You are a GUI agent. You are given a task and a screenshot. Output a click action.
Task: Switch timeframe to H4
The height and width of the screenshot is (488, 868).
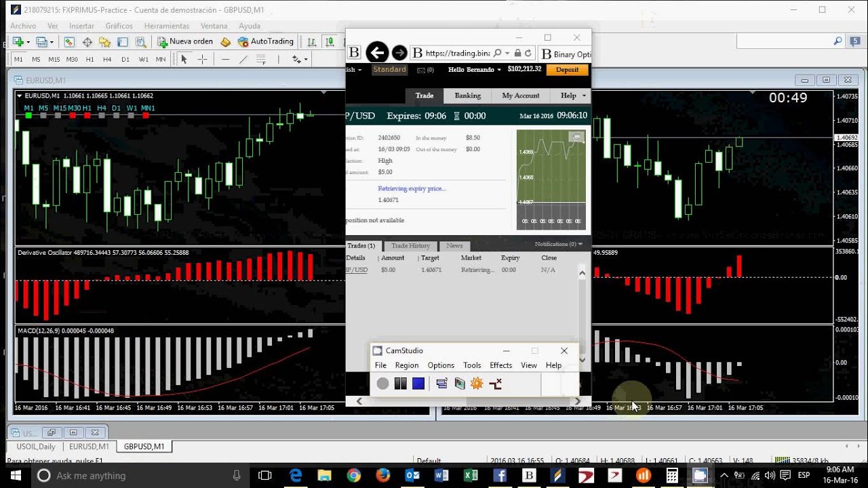(107, 59)
